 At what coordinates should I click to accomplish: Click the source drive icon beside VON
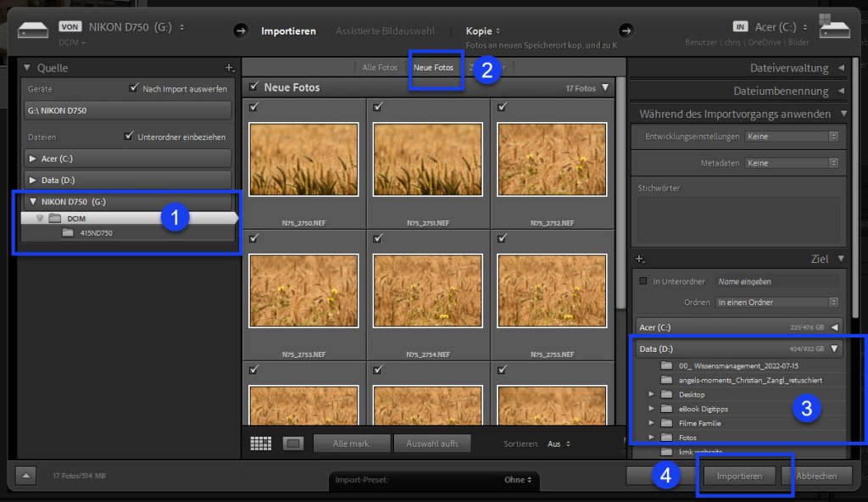(x=33, y=30)
